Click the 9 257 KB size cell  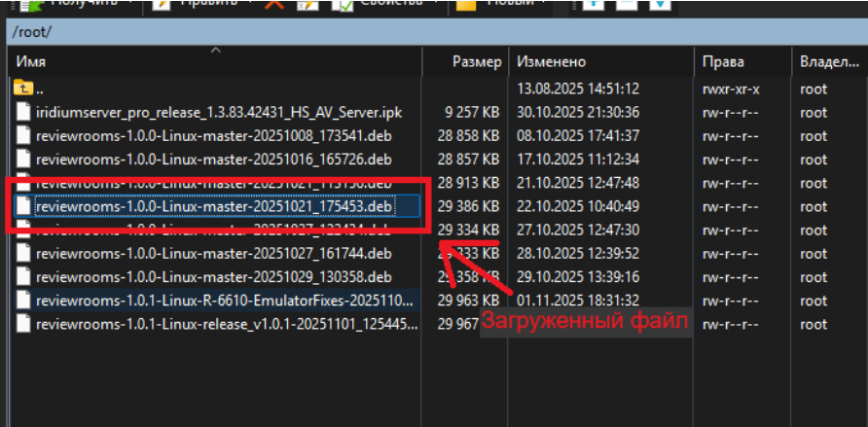click(x=472, y=112)
